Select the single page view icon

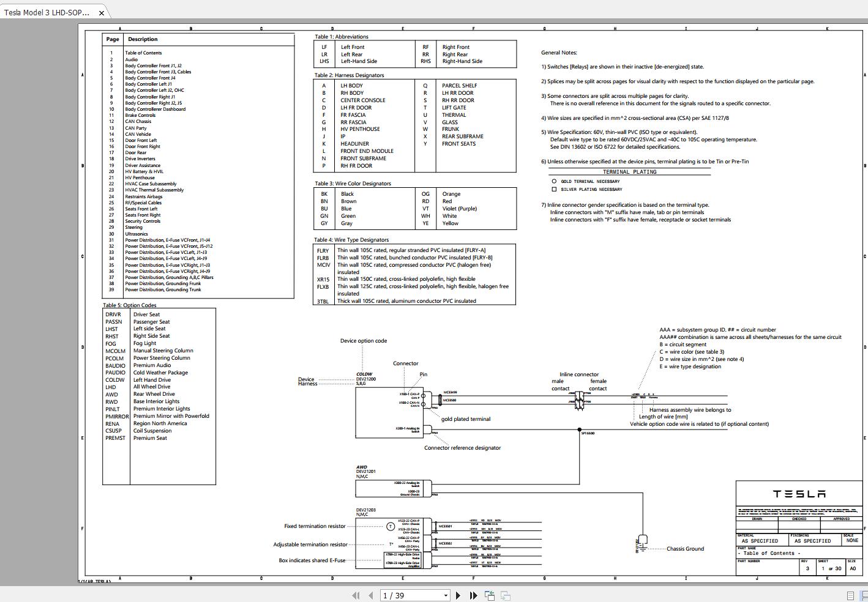(850, 595)
